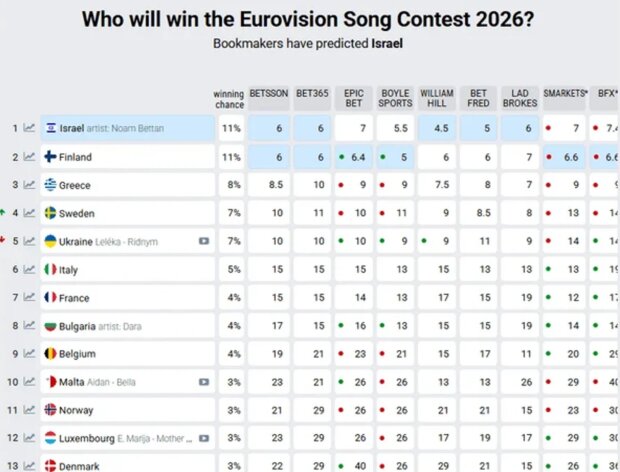The width and height of the screenshot is (620, 472).
Task: Sort by the winning chance column
Action: [x=229, y=98]
